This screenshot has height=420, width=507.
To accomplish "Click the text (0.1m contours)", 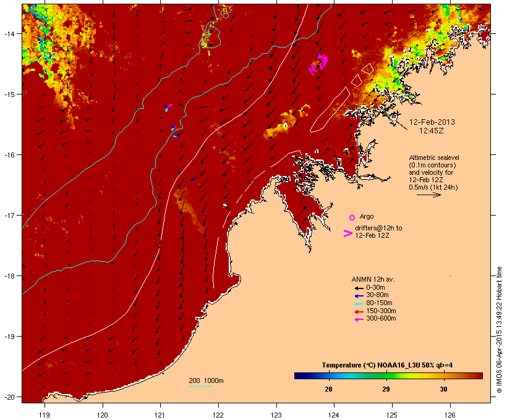I will point(433,165).
